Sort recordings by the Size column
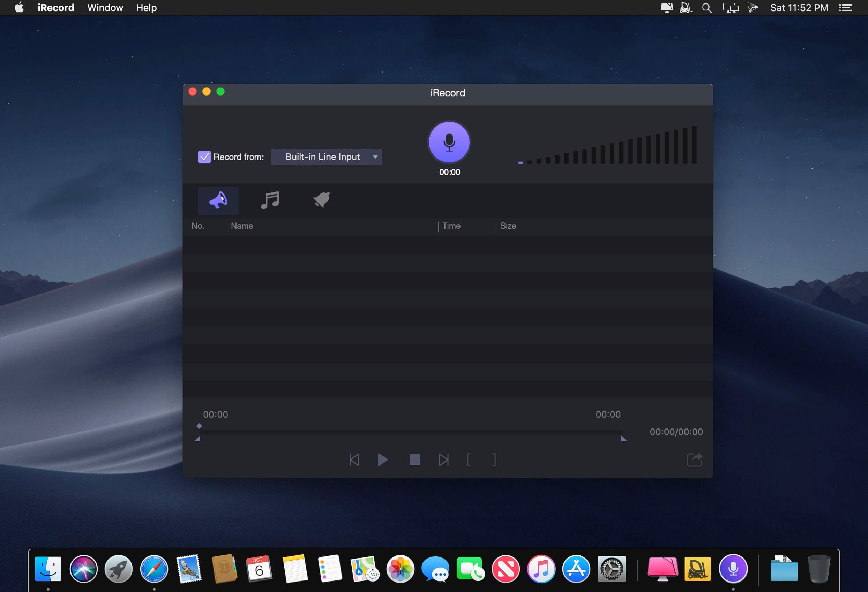868x592 pixels. pyautogui.click(x=508, y=226)
